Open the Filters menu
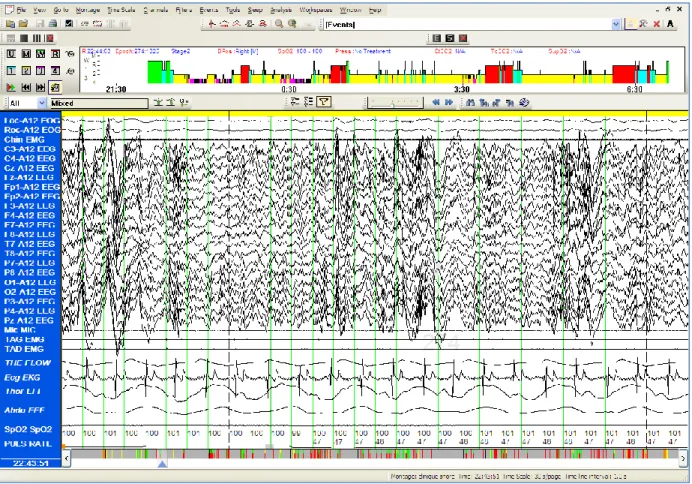This screenshot has width=692, height=484. [x=183, y=10]
